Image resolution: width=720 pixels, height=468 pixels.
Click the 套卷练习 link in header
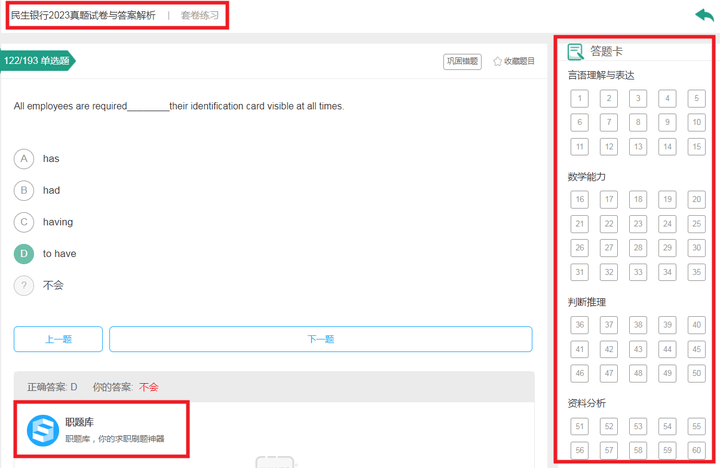pos(200,16)
